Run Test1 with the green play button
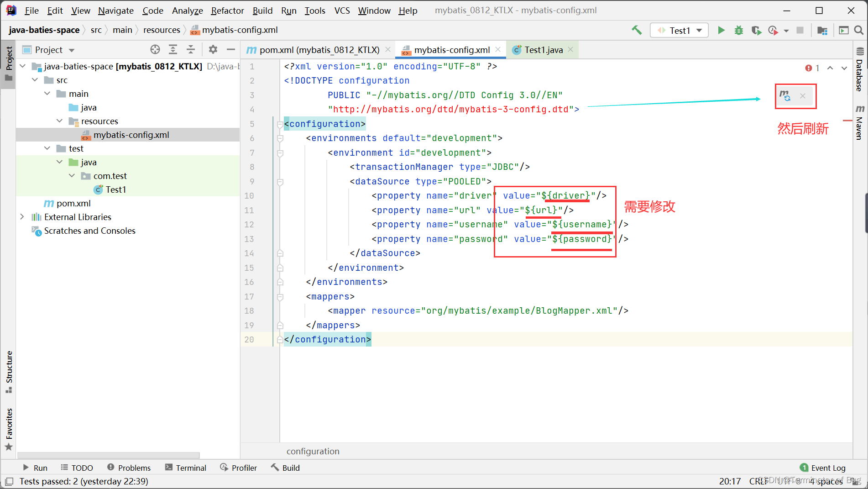The height and width of the screenshot is (489, 868). (x=721, y=30)
